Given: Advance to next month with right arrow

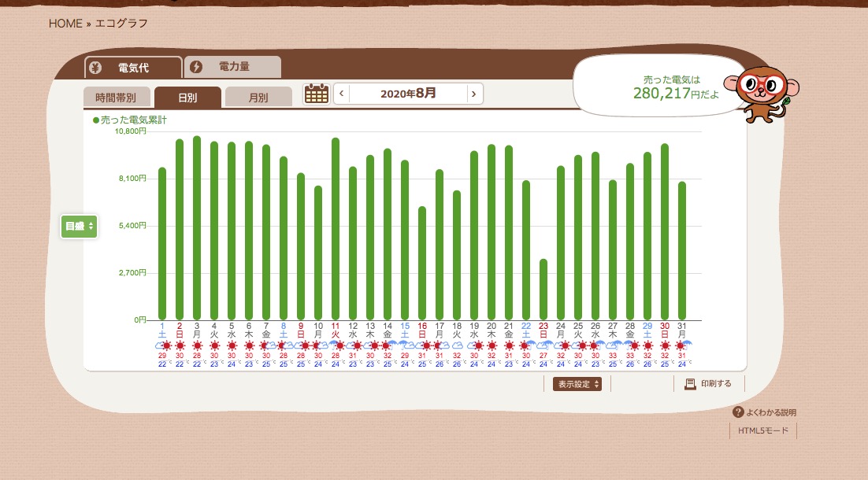Looking at the screenshot, I should point(473,94).
